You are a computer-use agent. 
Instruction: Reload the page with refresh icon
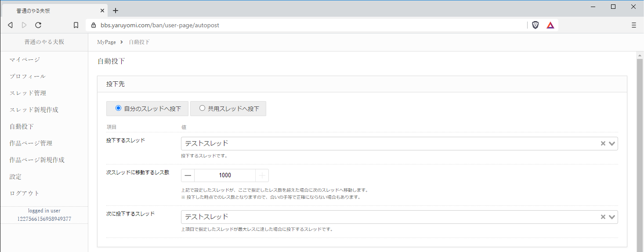38,25
